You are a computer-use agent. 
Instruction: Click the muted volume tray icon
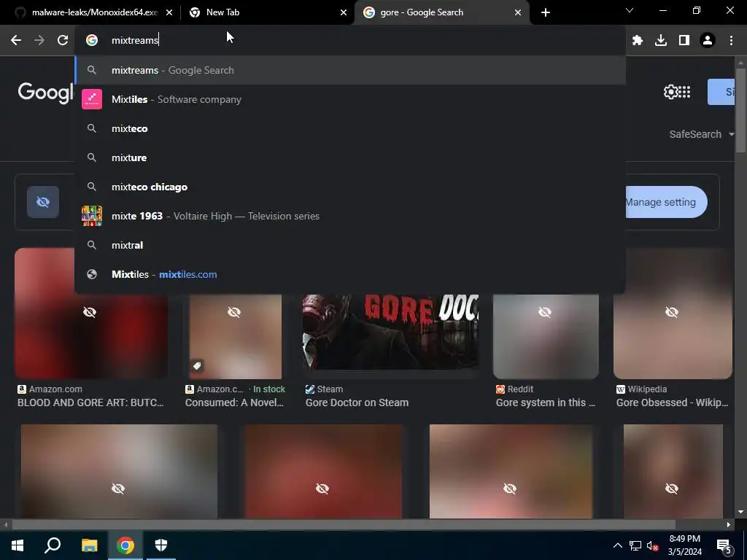653,545
